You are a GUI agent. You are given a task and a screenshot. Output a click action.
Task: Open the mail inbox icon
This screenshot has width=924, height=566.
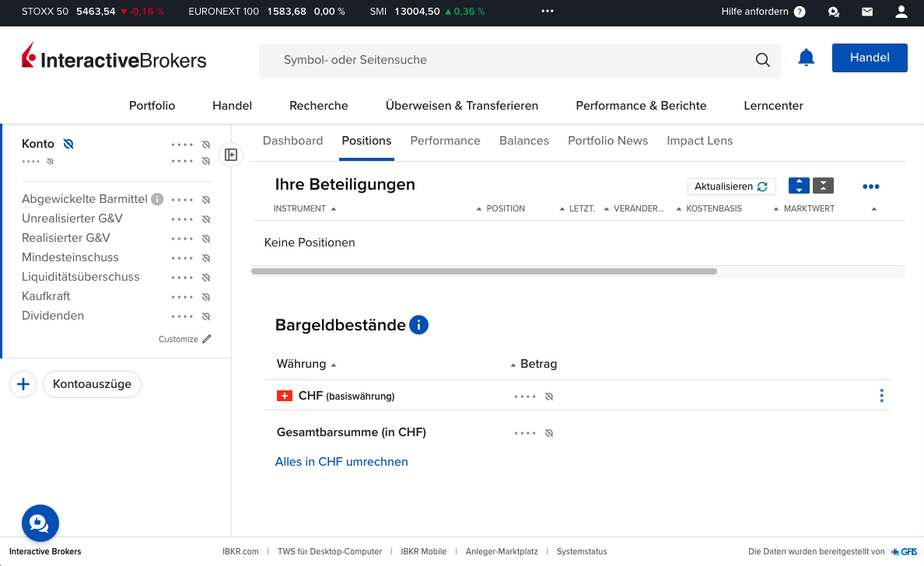[x=867, y=12]
